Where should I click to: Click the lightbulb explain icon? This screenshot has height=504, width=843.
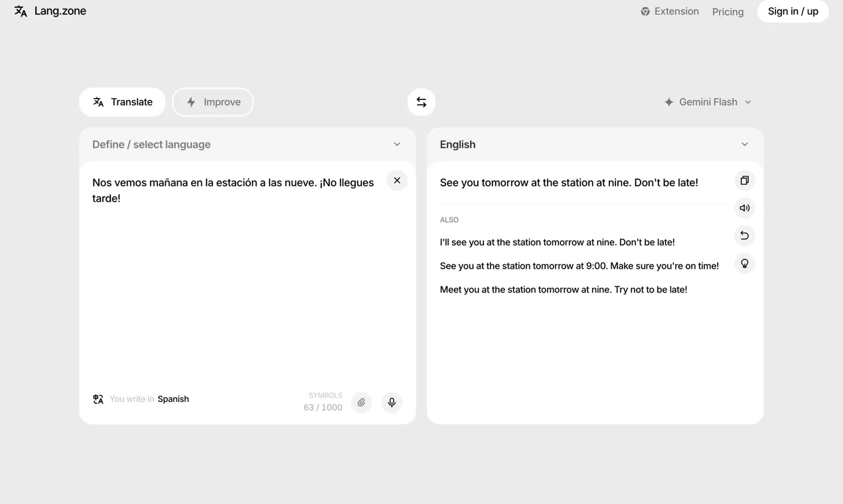pyautogui.click(x=745, y=263)
